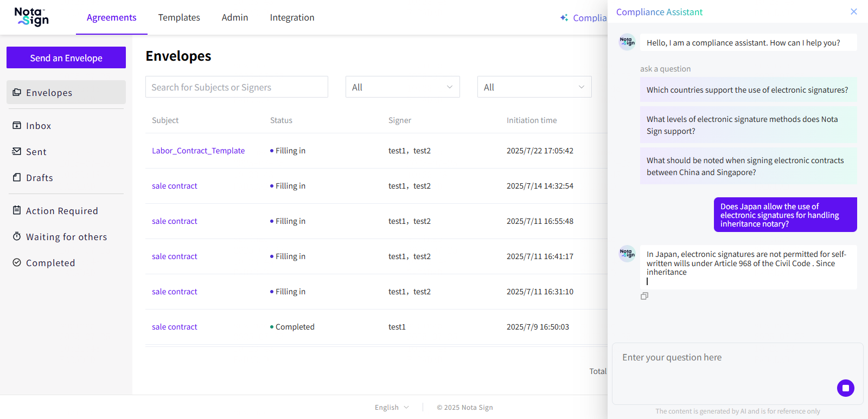
Task: Expand the first All filter dropdown
Action: point(403,87)
